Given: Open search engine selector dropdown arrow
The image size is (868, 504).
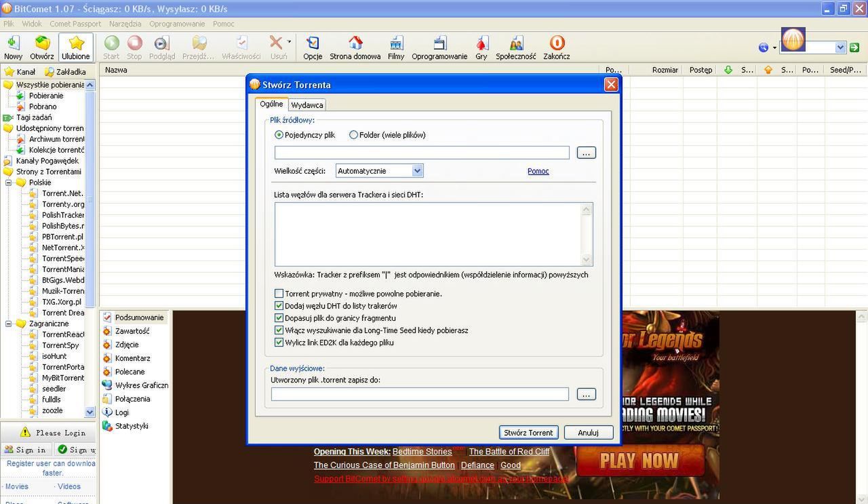Looking at the screenshot, I should [x=774, y=47].
